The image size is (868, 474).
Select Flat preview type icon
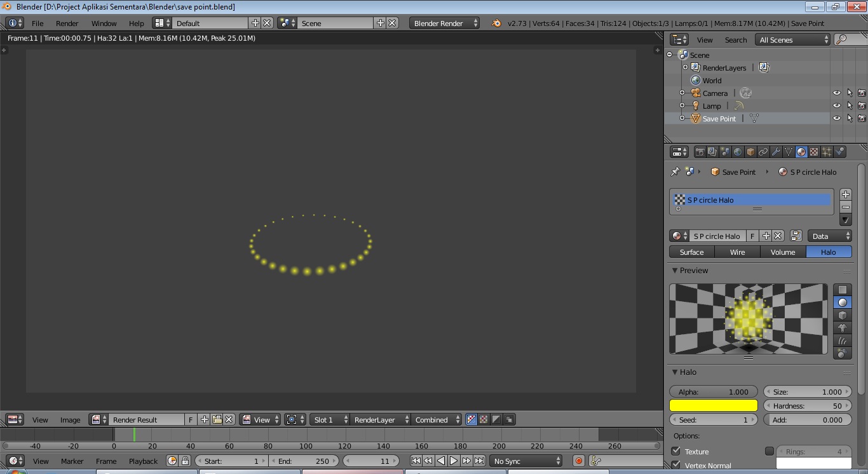843,290
